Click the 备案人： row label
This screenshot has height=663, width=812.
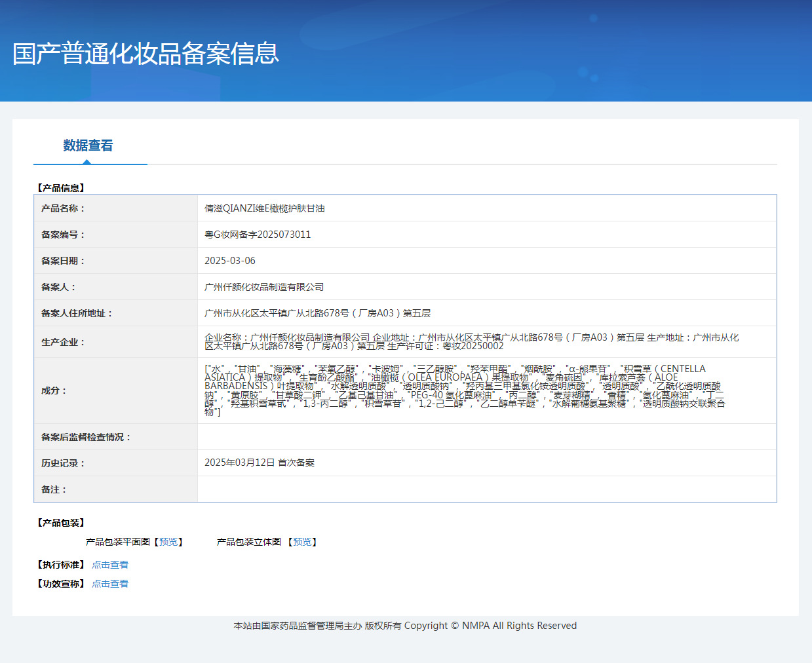(x=58, y=287)
